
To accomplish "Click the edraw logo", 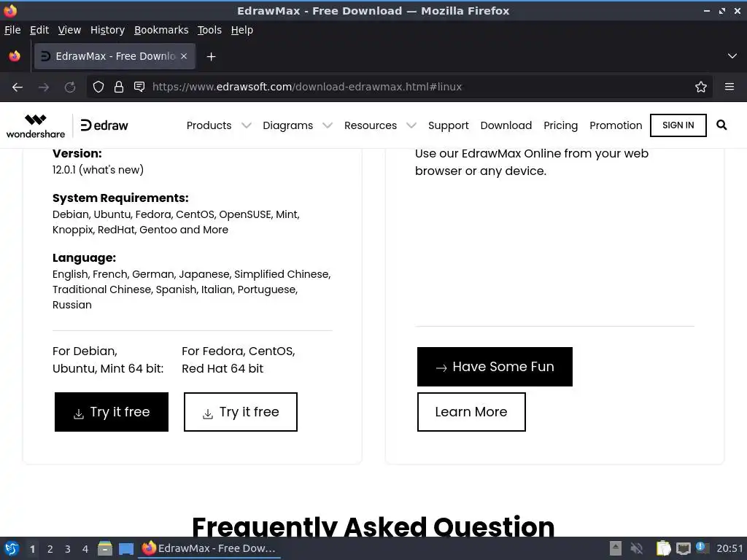I will (x=104, y=125).
